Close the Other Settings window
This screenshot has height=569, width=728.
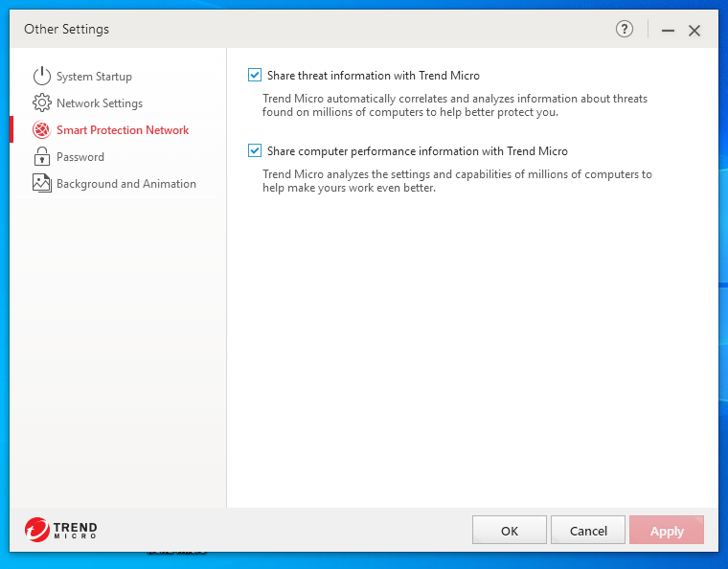coord(694,31)
